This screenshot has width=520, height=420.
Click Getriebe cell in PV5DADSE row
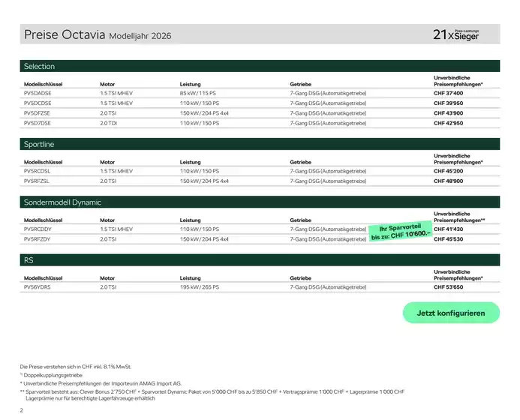point(328,93)
